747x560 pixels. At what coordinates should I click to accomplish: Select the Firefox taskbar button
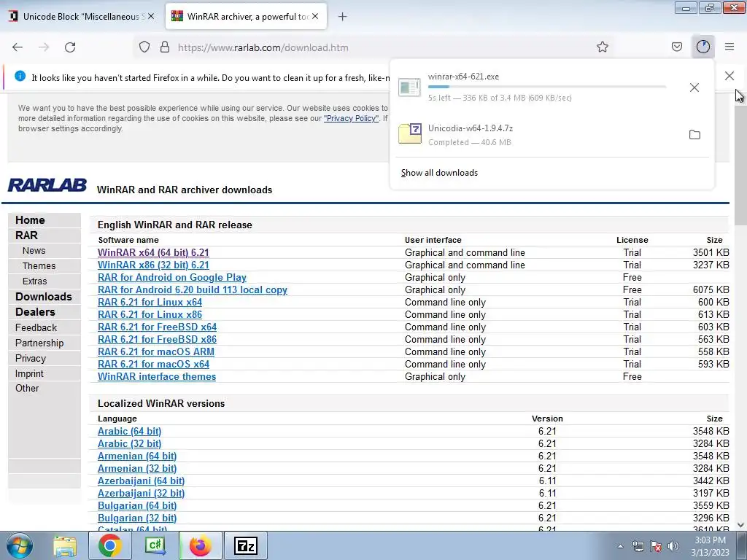200,545
